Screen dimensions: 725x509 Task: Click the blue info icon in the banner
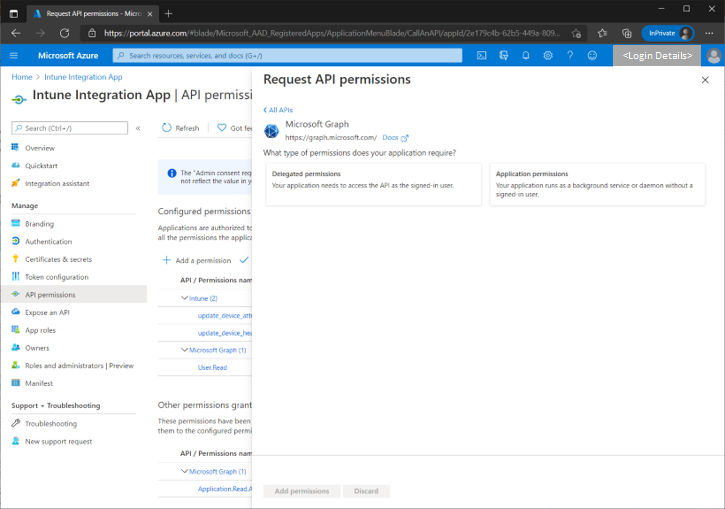coord(172,173)
